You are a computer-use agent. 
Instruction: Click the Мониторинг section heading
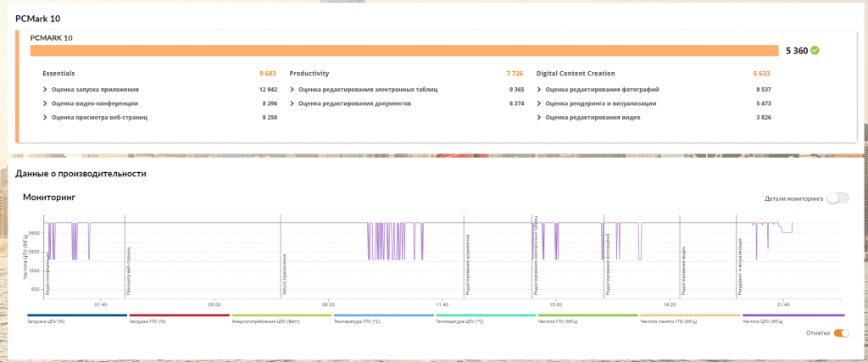point(48,197)
